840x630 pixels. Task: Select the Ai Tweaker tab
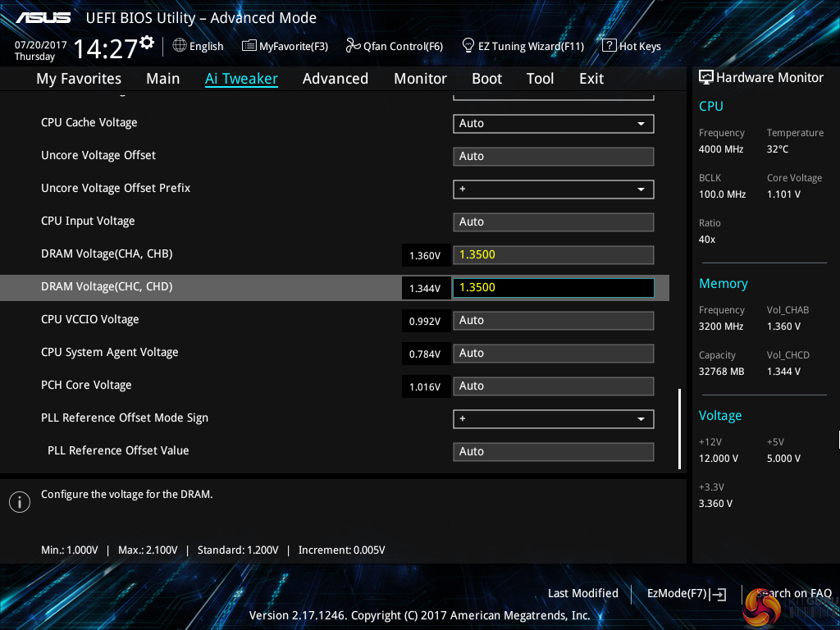coord(241,79)
